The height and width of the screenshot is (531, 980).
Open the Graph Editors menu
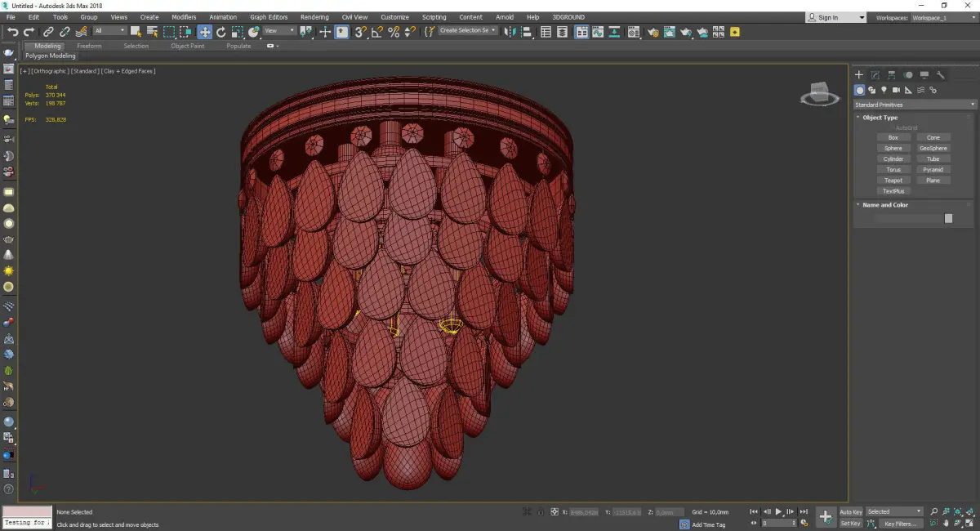pyautogui.click(x=269, y=17)
